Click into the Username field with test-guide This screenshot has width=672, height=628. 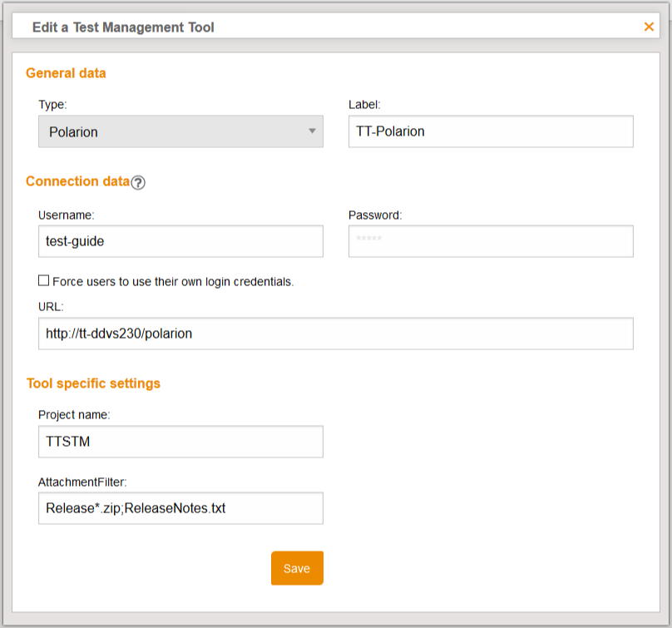pyautogui.click(x=180, y=241)
